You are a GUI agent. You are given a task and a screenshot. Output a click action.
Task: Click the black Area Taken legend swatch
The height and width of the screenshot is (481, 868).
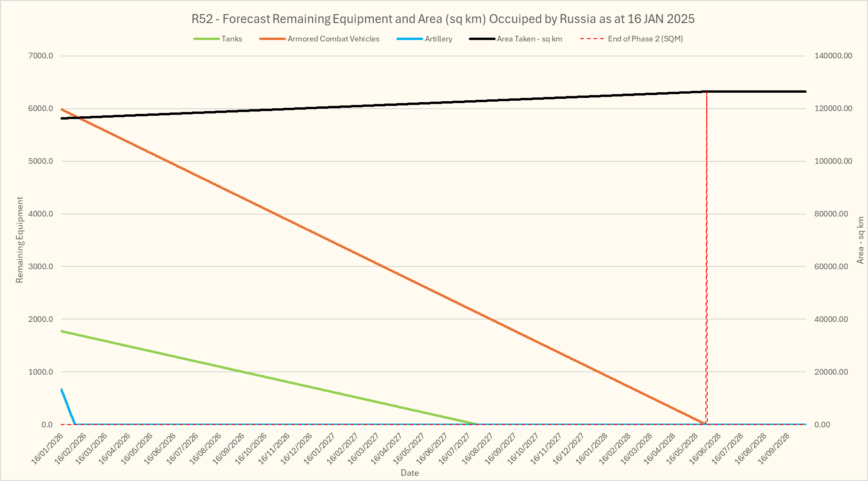coord(482,39)
